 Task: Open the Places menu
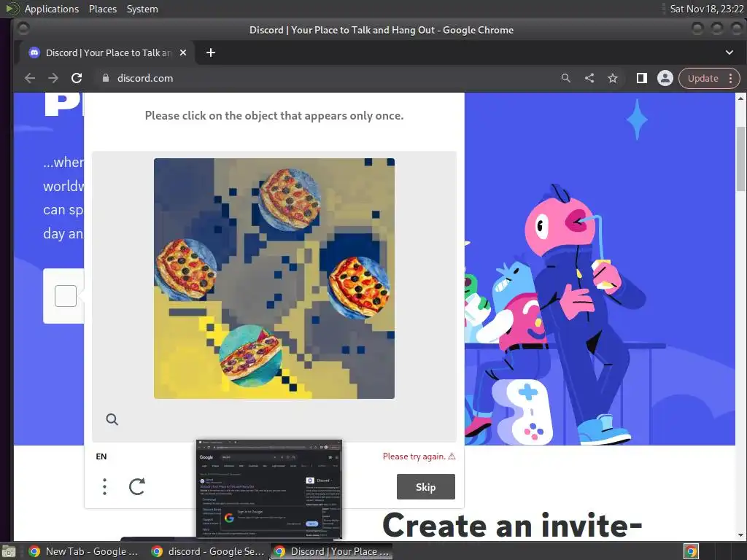pos(102,9)
